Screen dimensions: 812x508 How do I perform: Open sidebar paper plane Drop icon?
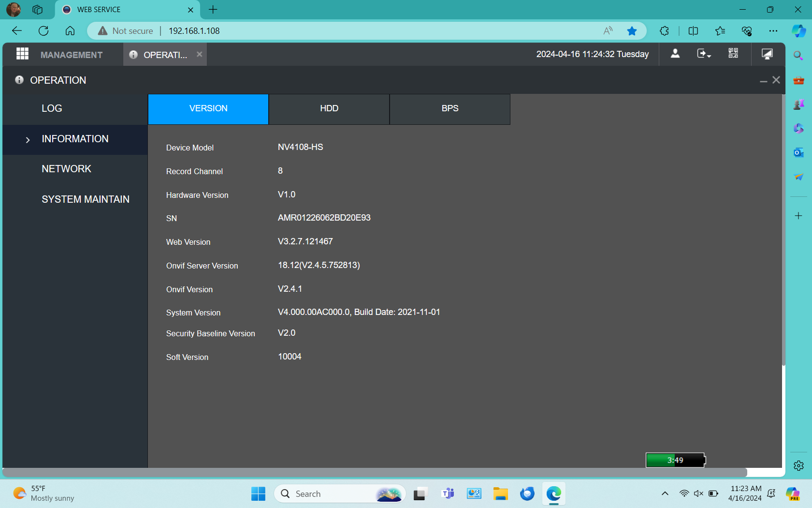point(798,177)
